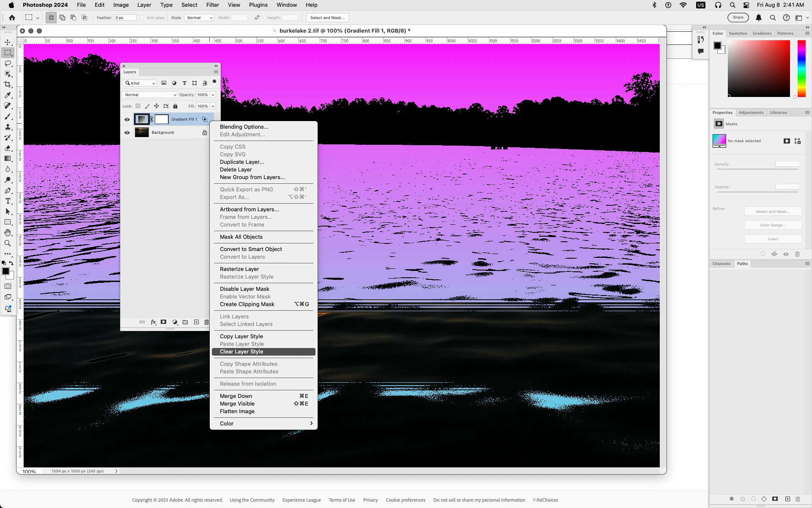Switch to the Channels tab
The image size is (812, 508).
tap(721, 264)
